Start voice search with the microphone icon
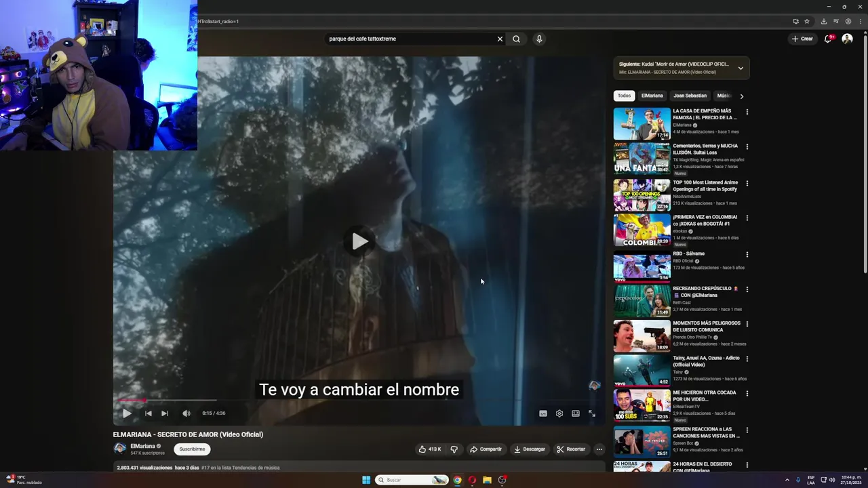Screen dimensions: 868x488 pyautogui.click(x=539, y=39)
